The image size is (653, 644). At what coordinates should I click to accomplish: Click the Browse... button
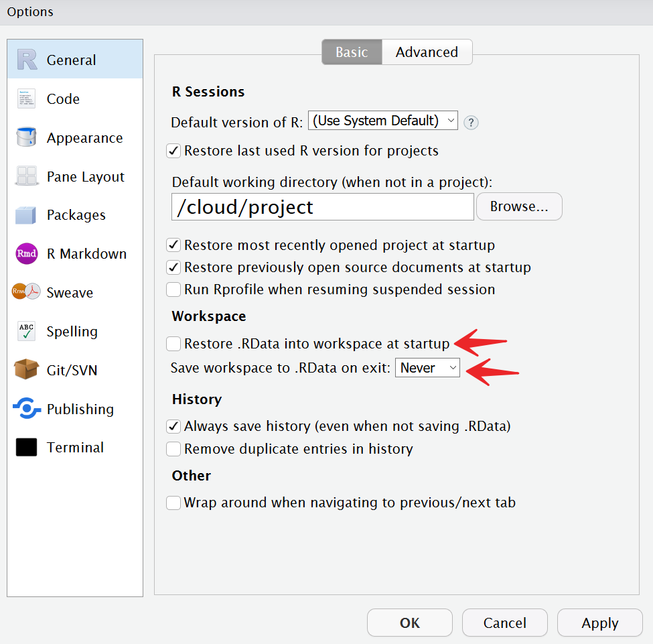point(519,207)
